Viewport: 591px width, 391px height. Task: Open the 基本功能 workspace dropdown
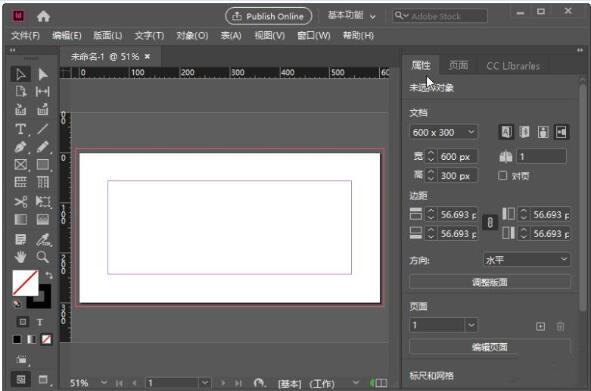(x=351, y=16)
